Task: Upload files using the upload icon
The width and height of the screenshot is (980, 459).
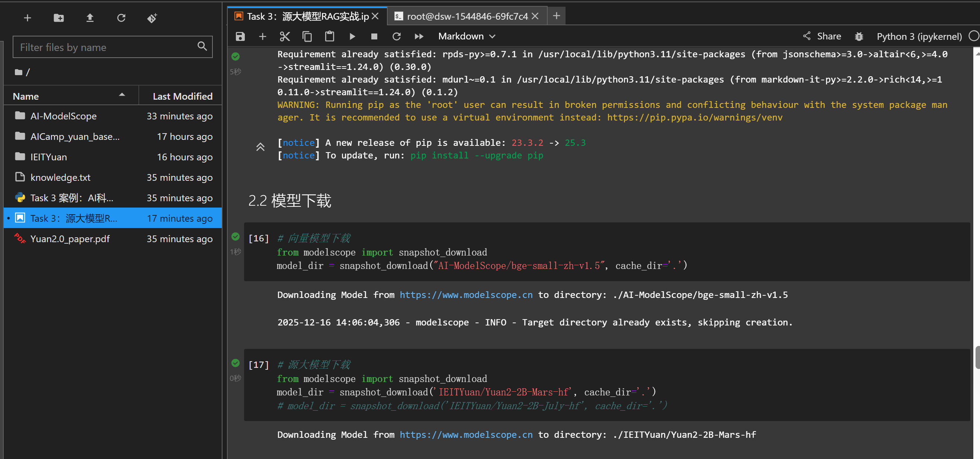Action: (90, 18)
